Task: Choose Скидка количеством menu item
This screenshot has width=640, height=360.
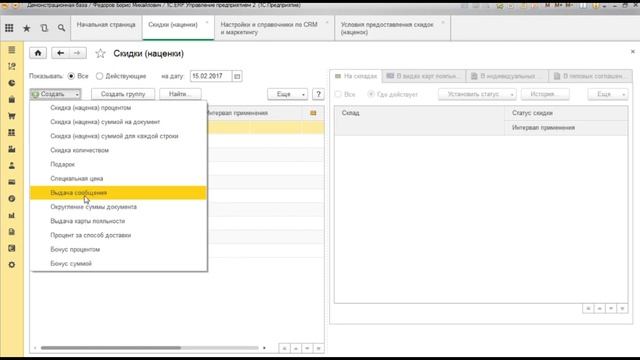Action: pos(118,150)
